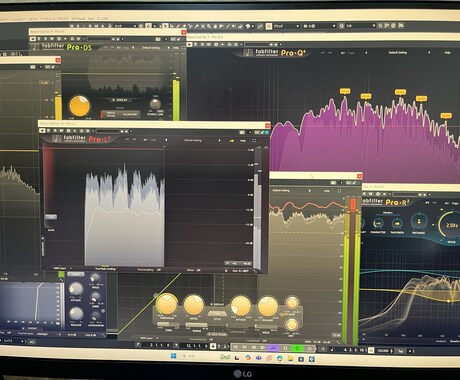460x380 pixels.
Task: Open Windows Start menu
Action: 173,356
